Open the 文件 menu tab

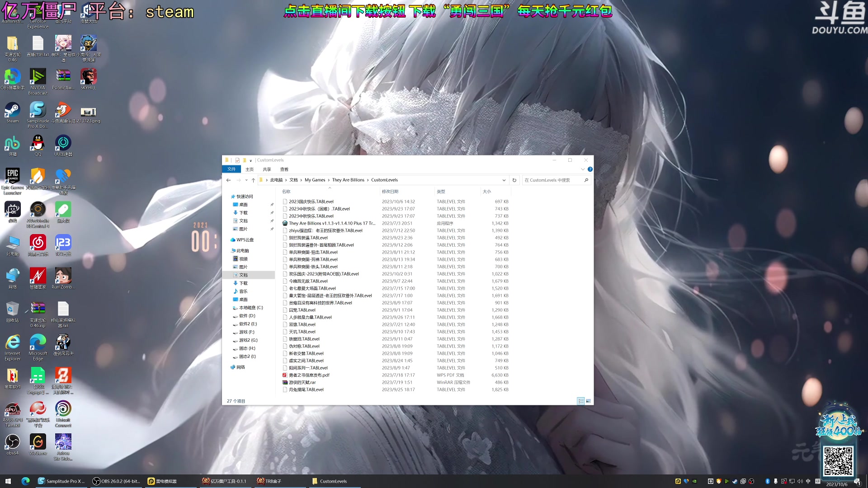(231, 169)
